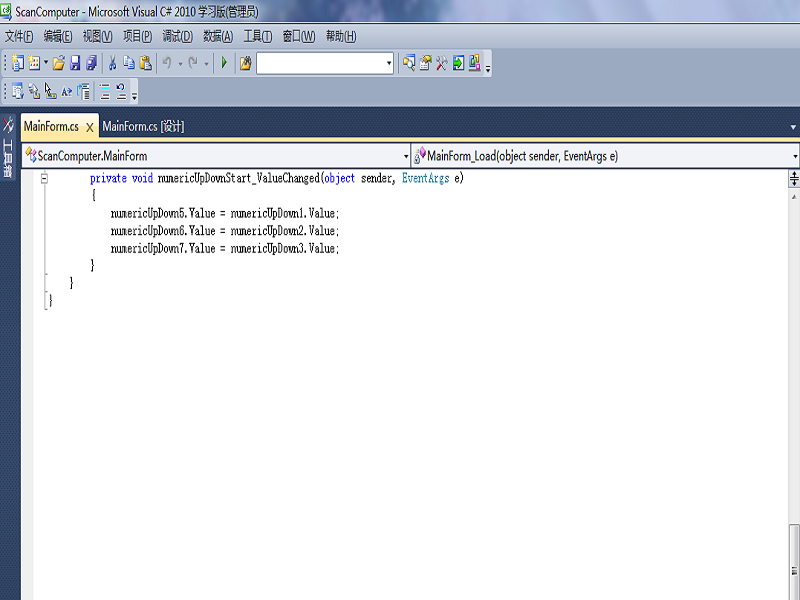
Task: Cut selection with the scissors icon
Action: click(112, 63)
